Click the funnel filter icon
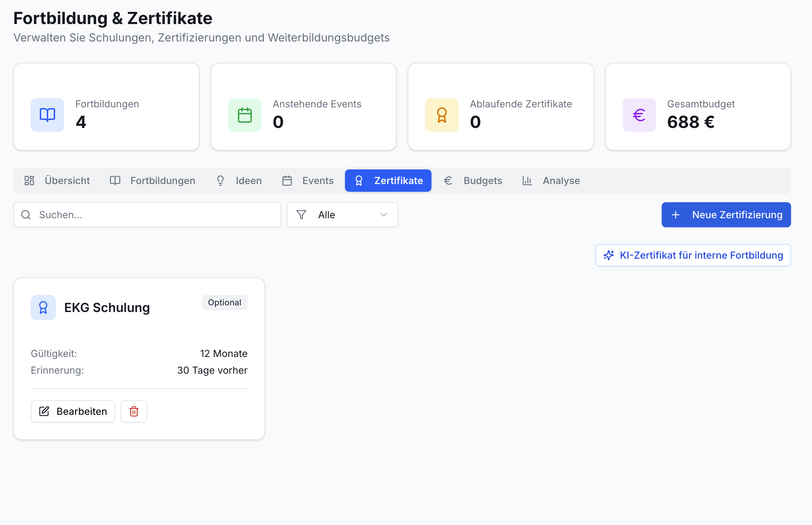The width and height of the screenshot is (812, 525). click(x=301, y=215)
